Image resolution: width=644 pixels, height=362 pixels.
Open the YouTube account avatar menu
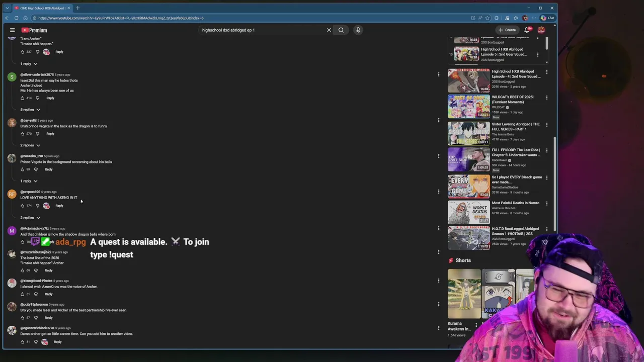pyautogui.click(x=541, y=30)
